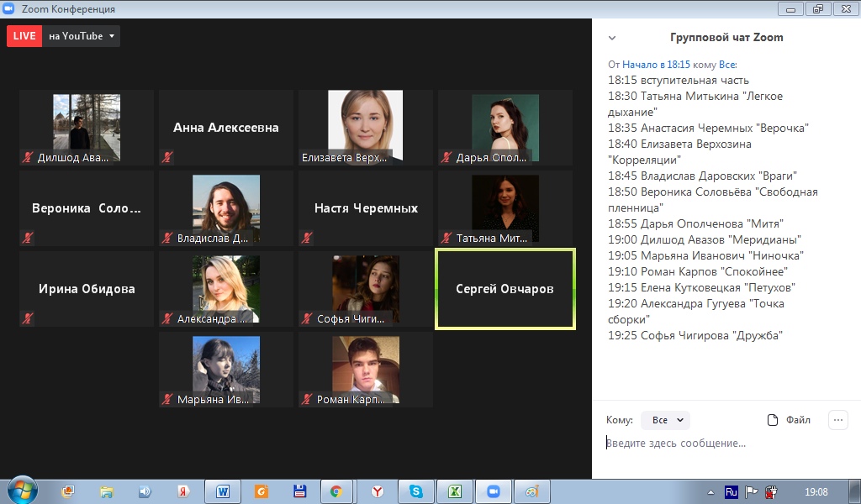Click chat line '18:55 Дарья Ополченова "Митя"'
Image resolution: width=861 pixels, height=504 pixels.
(x=695, y=223)
